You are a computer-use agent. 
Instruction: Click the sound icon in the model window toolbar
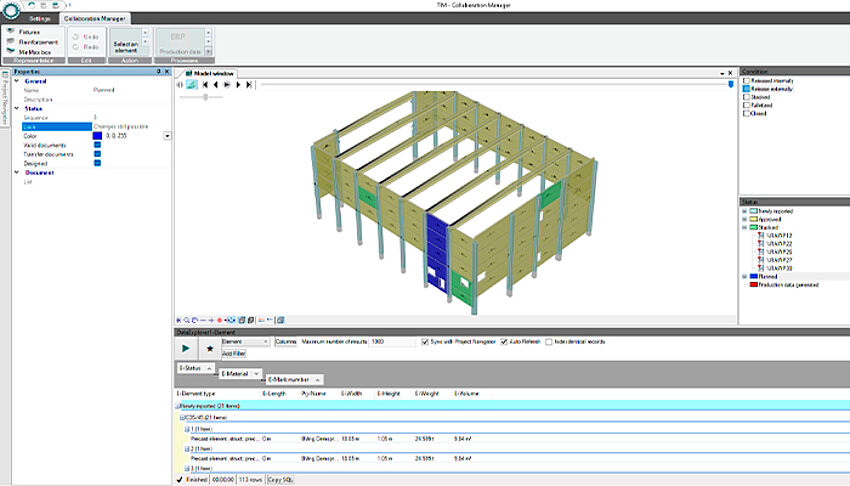[x=180, y=85]
